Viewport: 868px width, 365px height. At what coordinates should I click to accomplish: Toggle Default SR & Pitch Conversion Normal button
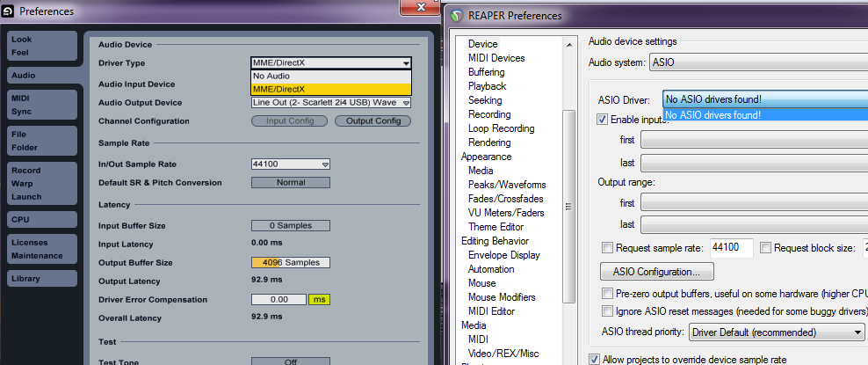291,182
